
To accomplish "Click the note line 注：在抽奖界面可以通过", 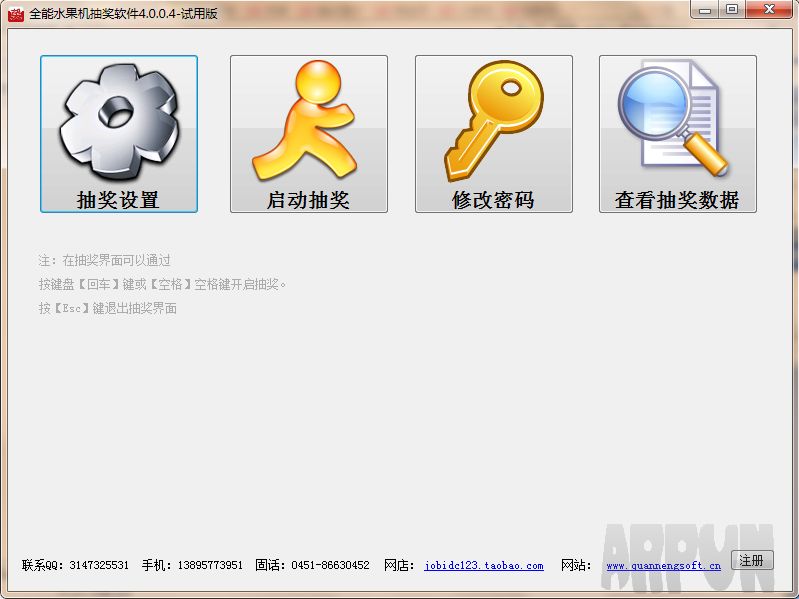I will tap(104, 260).
